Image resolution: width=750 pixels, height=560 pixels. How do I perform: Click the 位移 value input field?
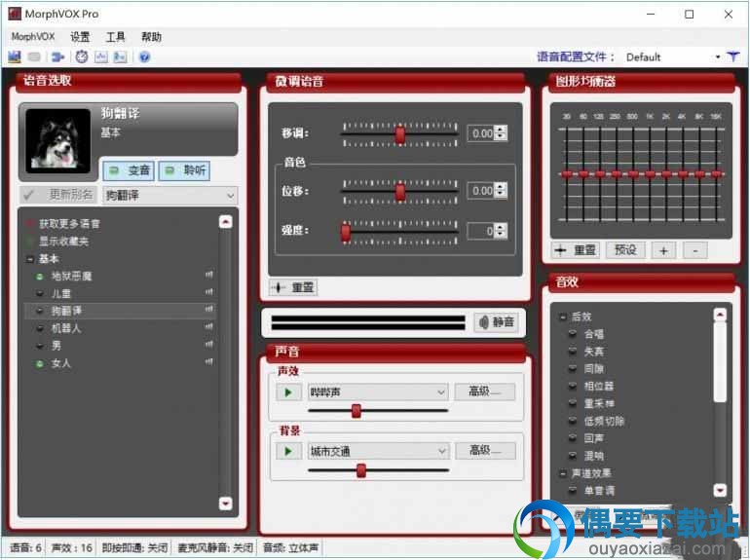(x=482, y=191)
